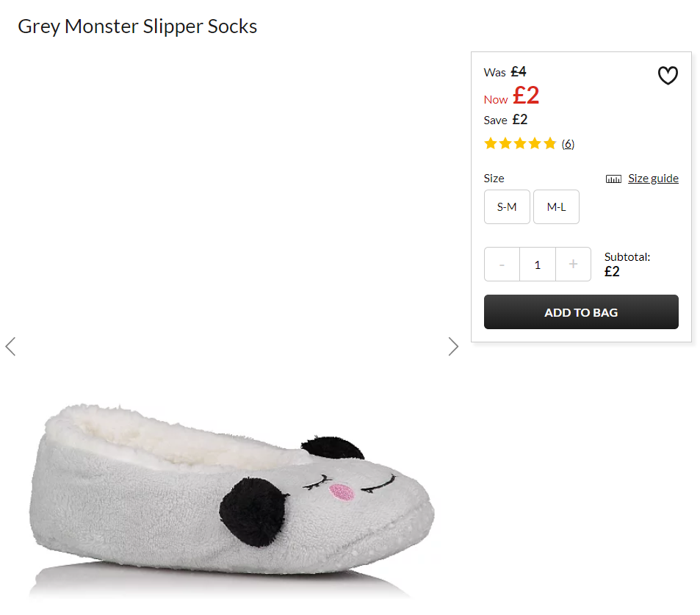Click the ADD TO BAG button
The height and width of the screenshot is (615, 700).
pos(581,312)
